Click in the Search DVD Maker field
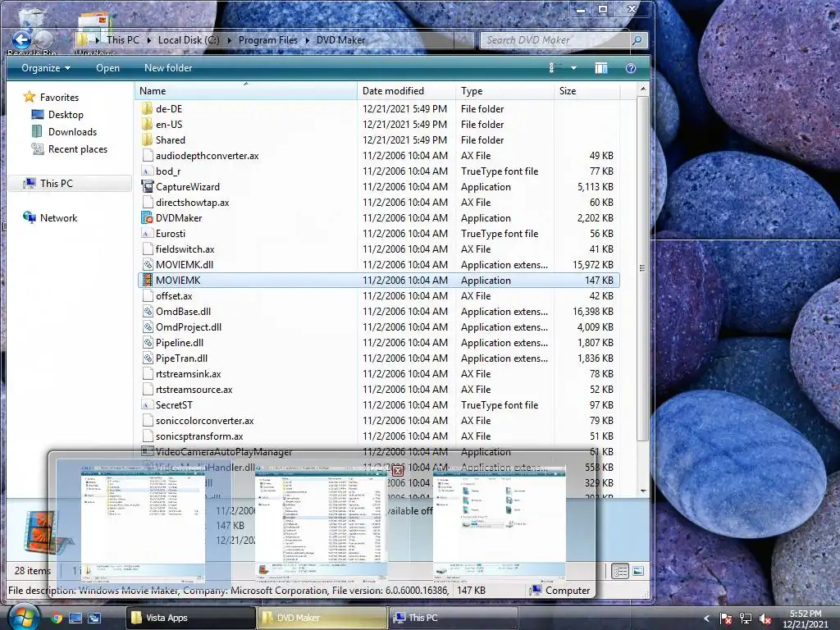The width and height of the screenshot is (840, 630). (x=555, y=40)
